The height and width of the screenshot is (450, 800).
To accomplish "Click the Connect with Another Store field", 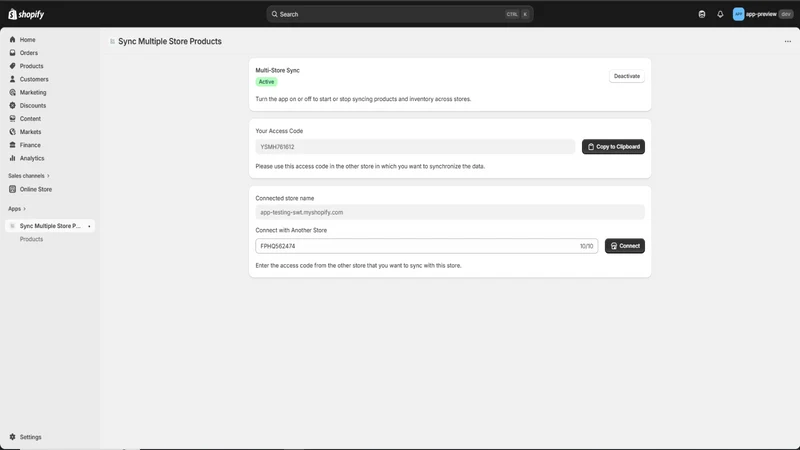I will (427, 246).
